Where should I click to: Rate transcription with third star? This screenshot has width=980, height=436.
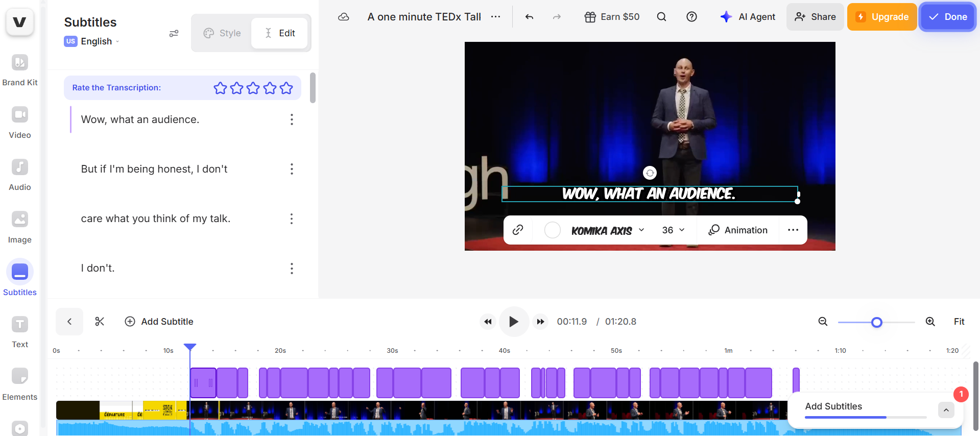pyautogui.click(x=253, y=88)
